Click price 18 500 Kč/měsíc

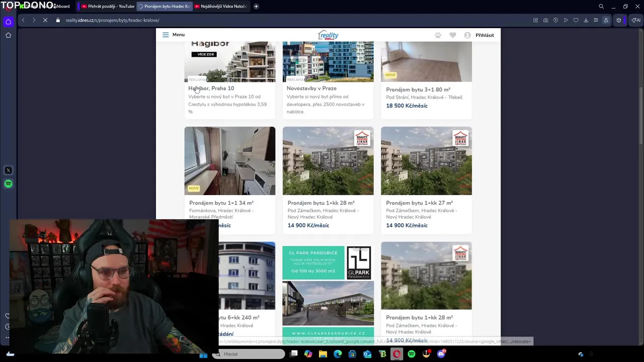click(x=407, y=106)
